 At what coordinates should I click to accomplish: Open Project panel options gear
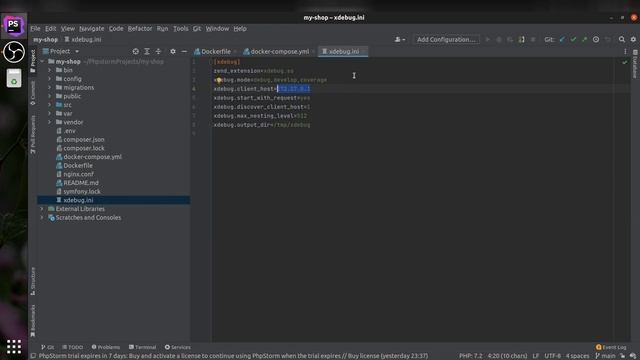tap(173, 51)
